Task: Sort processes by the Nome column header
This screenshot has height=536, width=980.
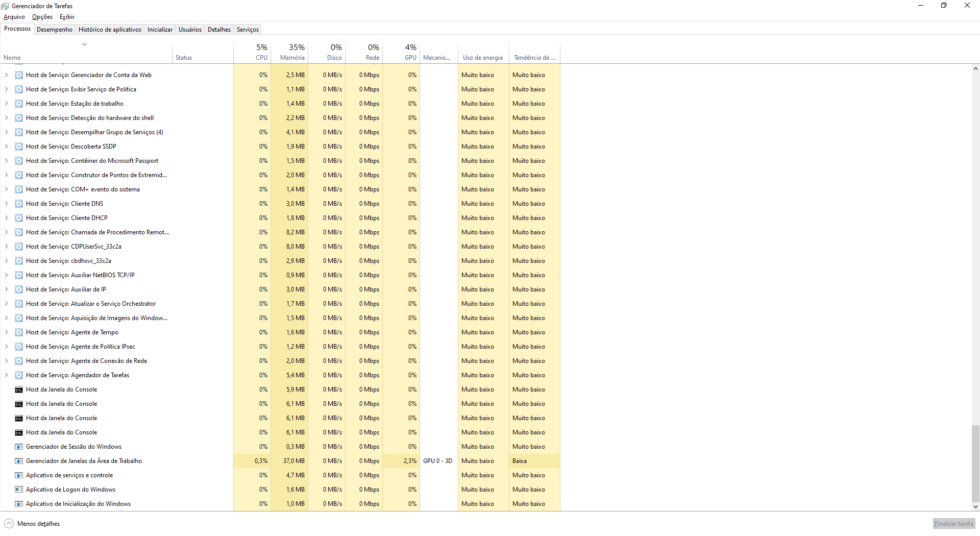Action: point(86,53)
